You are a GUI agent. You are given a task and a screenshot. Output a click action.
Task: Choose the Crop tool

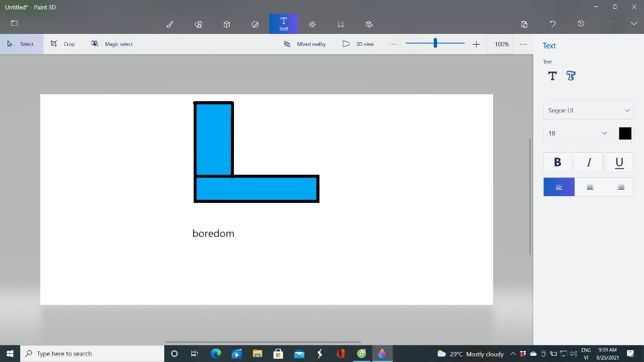click(63, 44)
